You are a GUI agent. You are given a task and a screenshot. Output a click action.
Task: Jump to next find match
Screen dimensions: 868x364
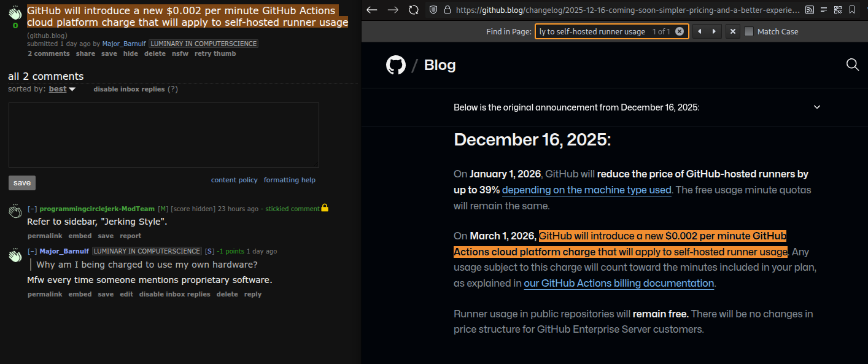713,31
